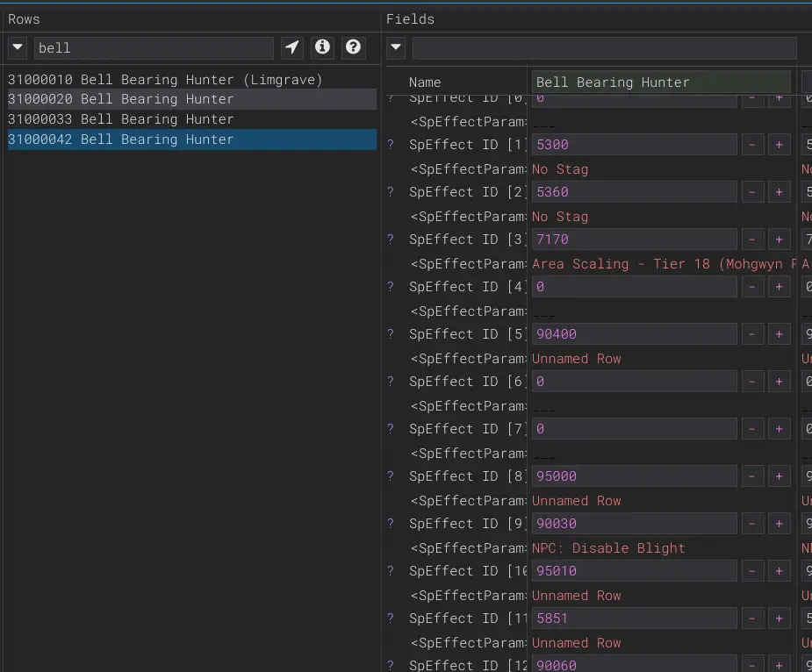This screenshot has width=812, height=672.
Task: Click the 'Name' field label
Action: pos(425,82)
